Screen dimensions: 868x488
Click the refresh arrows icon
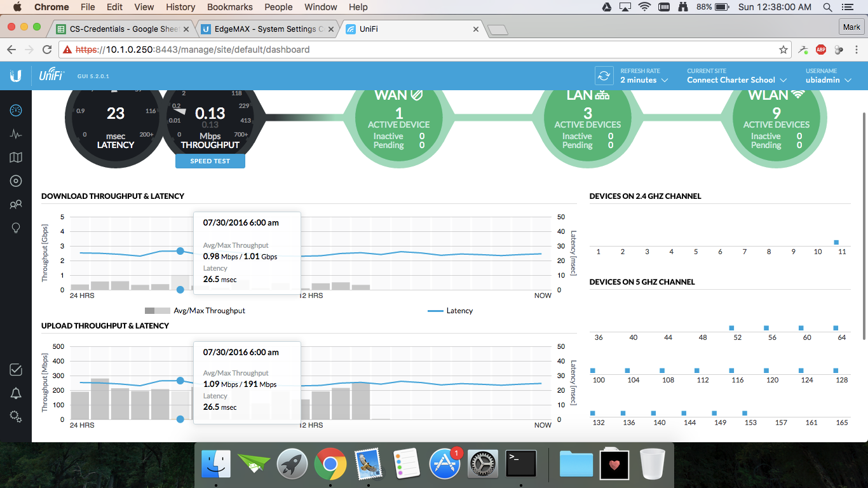pos(604,76)
